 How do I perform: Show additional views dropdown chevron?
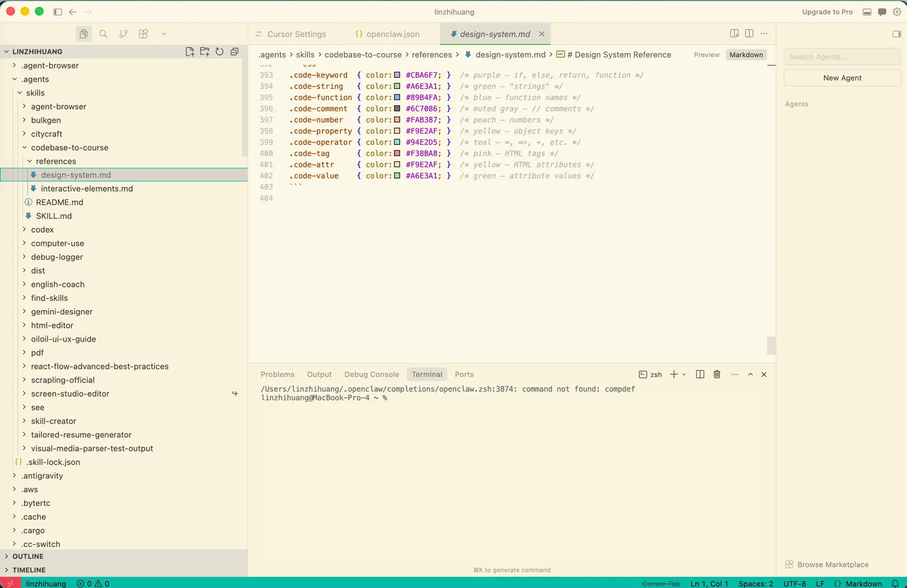163,34
